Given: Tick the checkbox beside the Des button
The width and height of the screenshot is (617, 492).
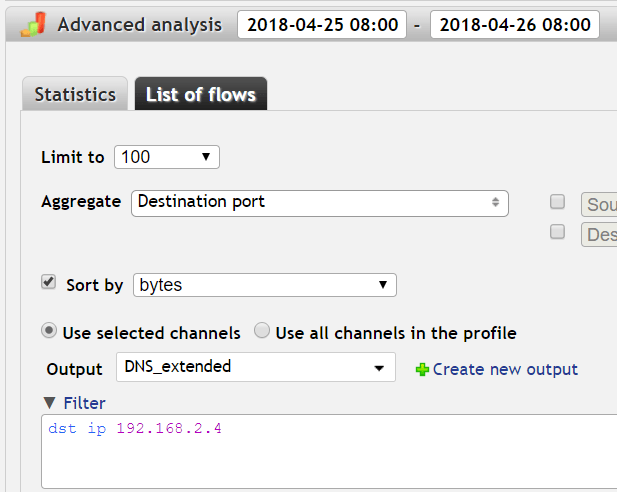Looking at the screenshot, I should tap(558, 232).
